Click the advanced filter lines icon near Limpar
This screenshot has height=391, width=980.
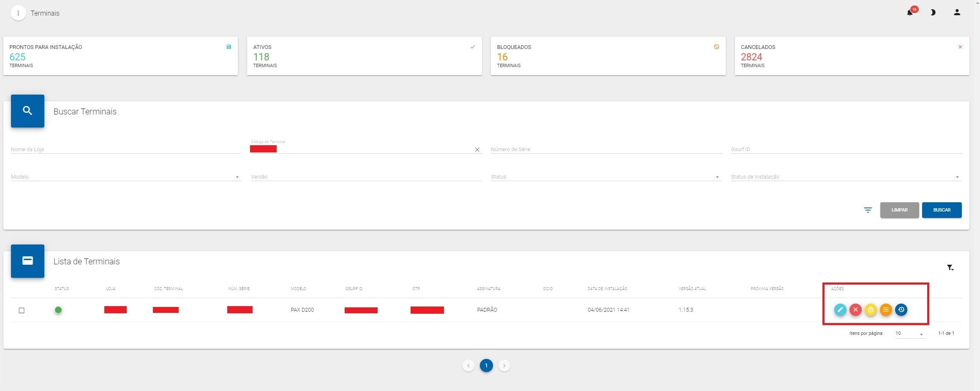[868, 210]
